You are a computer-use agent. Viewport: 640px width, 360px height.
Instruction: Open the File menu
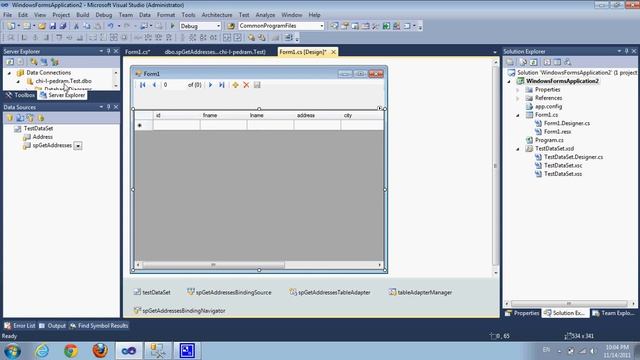pyautogui.click(x=8, y=15)
